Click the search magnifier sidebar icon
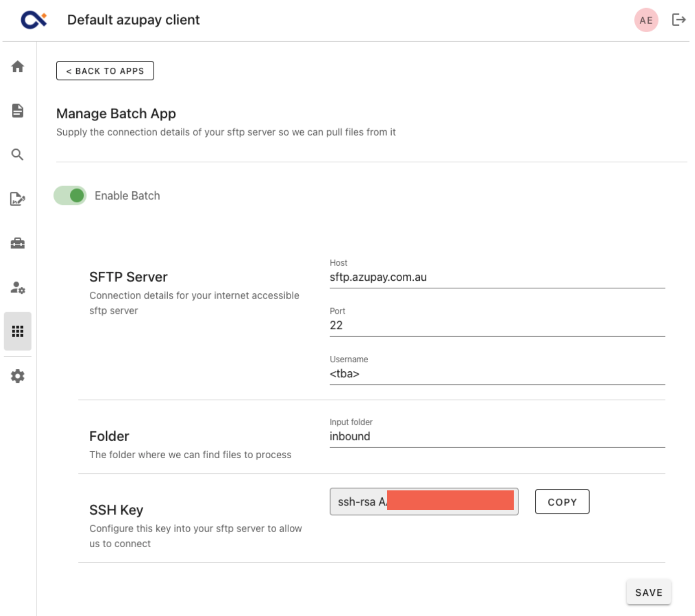This screenshot has width=695, height=616. coord(18,155)
